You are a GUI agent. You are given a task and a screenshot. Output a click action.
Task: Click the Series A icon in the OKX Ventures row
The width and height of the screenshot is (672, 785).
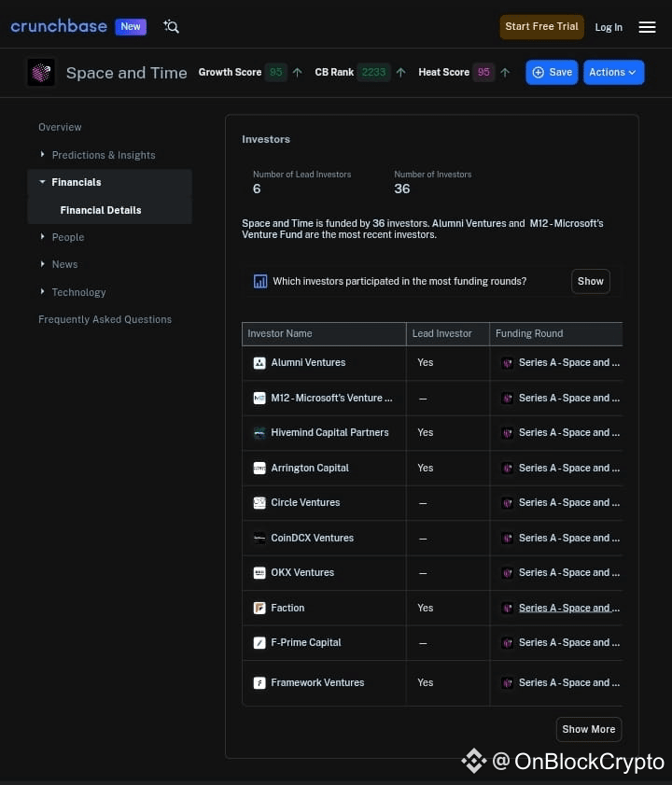(507, 573)
